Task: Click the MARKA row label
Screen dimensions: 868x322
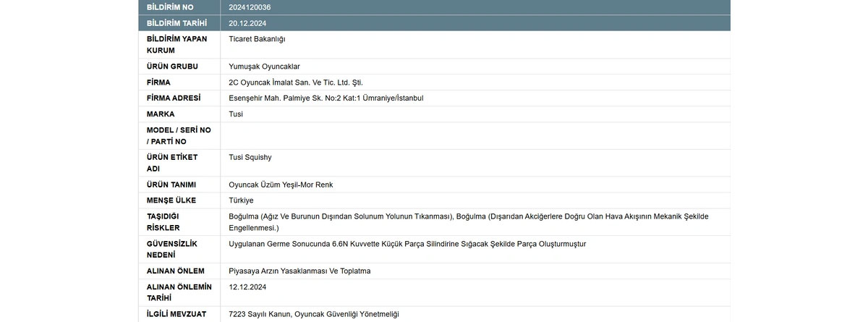Action: [161, 114]
